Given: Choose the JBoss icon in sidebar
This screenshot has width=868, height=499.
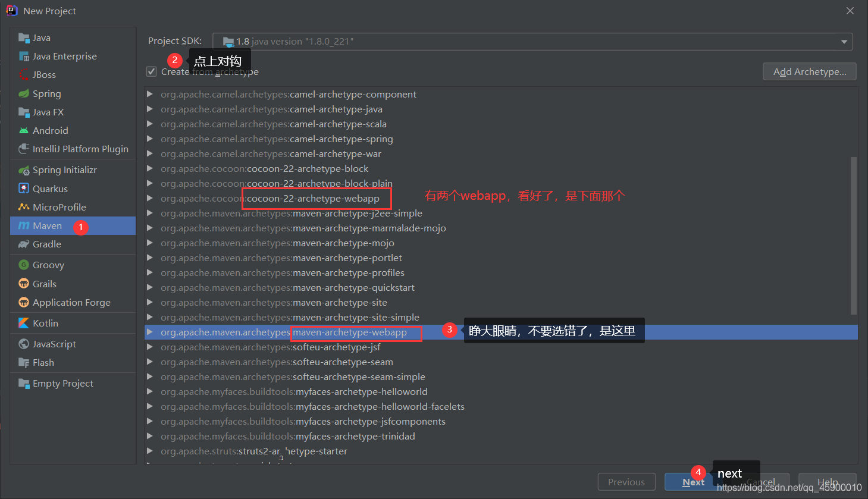Looking at the screenshot, I should [24, 75].
